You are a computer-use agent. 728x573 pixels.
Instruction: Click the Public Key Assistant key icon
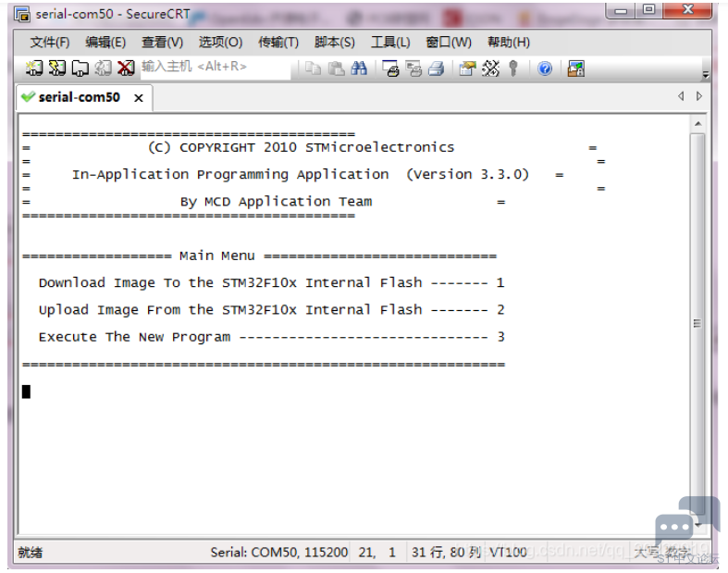click(x=513, y=69)
